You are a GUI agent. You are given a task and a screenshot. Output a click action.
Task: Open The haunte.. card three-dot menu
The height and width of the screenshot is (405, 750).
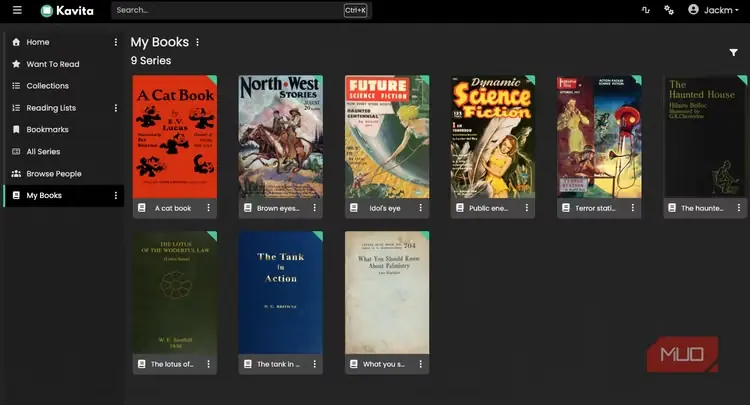coord(739,208)
